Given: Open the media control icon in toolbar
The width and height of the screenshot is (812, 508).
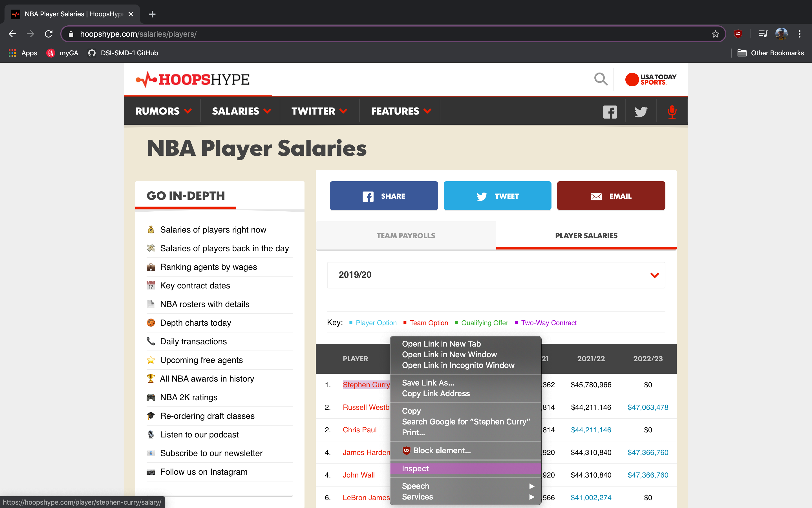Looking at the screenshot, I should pos(763,34).
